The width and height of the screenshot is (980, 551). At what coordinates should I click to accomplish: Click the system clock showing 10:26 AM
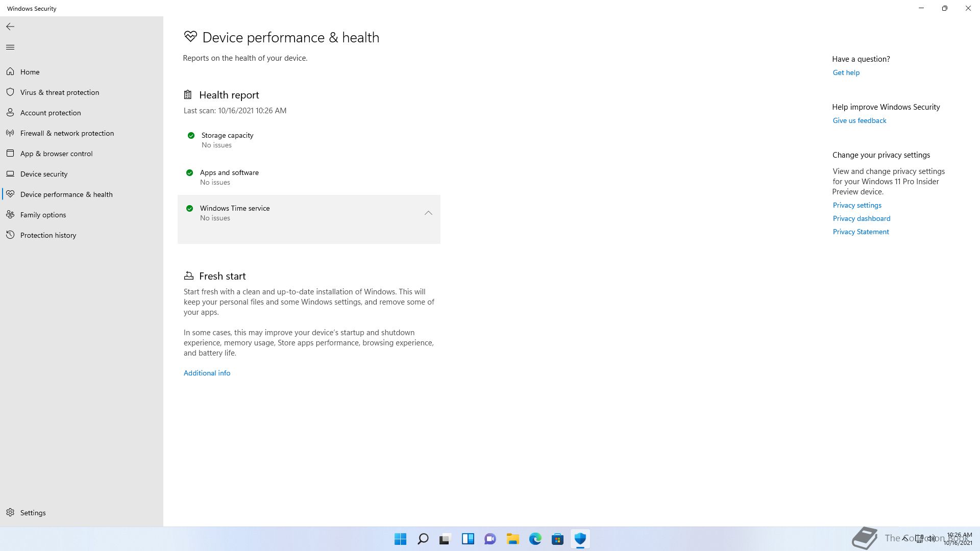(x=958, y=539)
